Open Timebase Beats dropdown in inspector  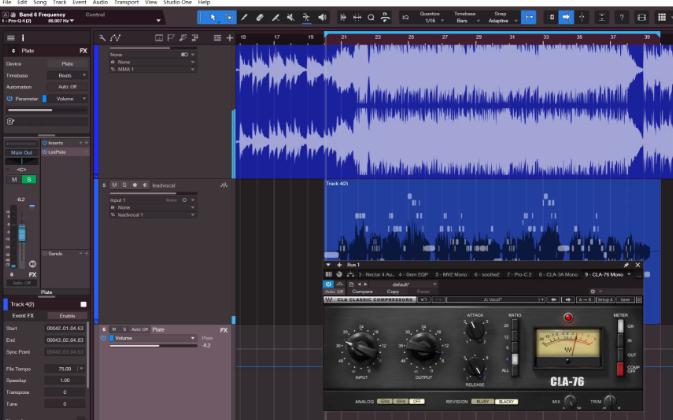click(x=67, y=76)
